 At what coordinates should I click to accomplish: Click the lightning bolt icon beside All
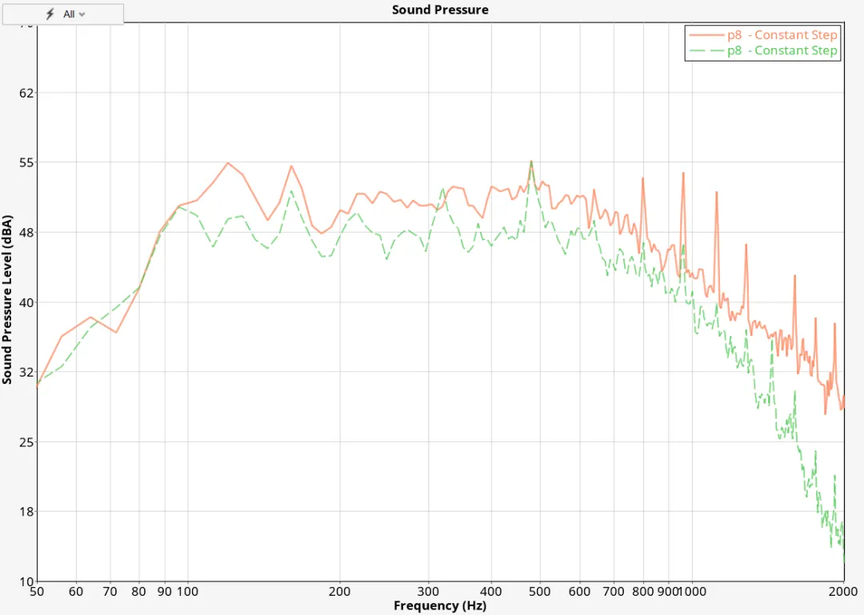pos(50,14)
